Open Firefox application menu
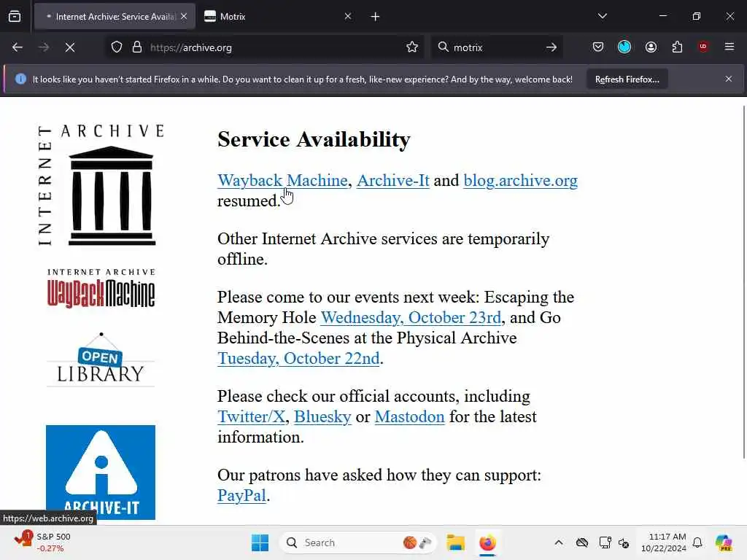The image size is (747, 560). [729, 47]
